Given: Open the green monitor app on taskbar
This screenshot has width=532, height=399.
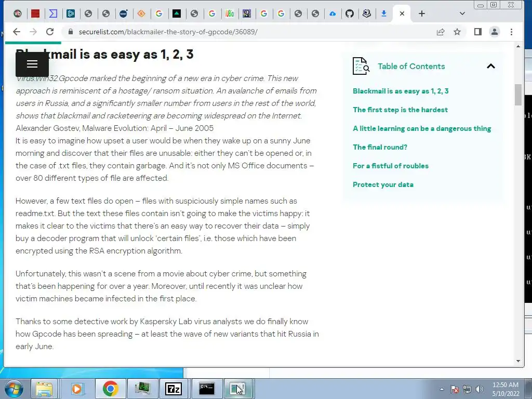Looking at the screenshot, I should point(142,389).
